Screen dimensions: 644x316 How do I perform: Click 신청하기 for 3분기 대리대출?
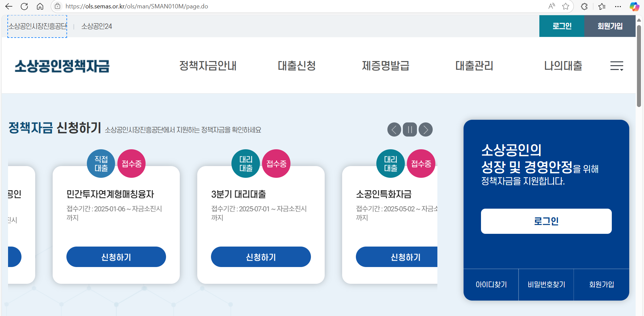(x=261, y=257)
